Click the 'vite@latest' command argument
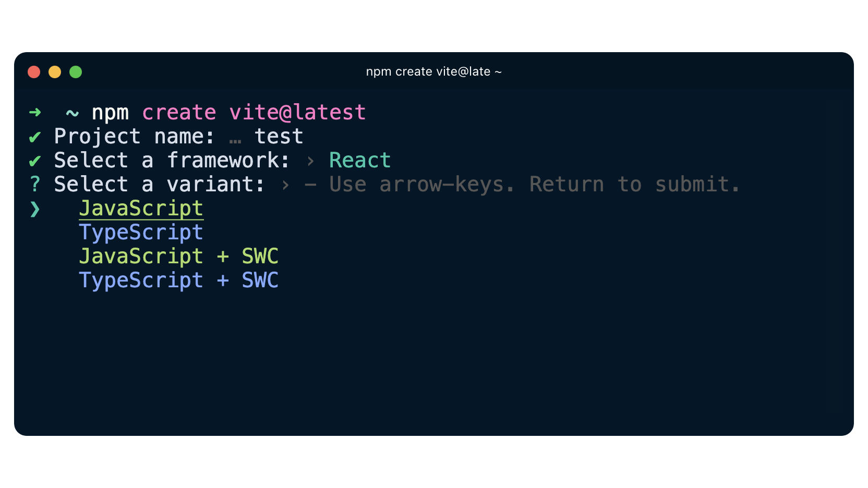The height and width of the screenshot is (488, 868). (x=297, y=113)
